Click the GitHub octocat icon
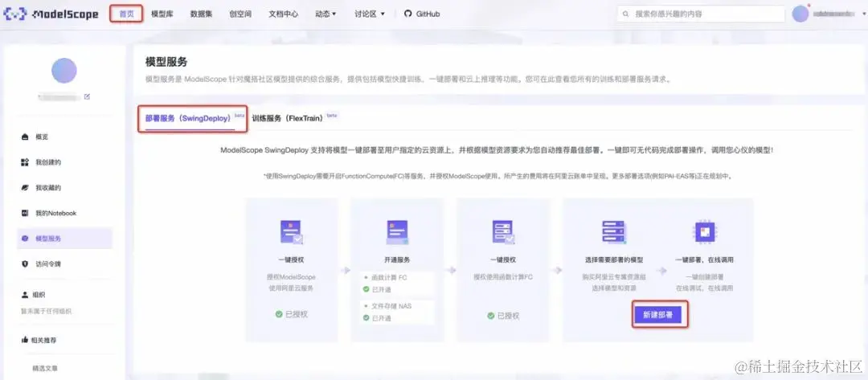This screenshot has height=380, width=868. click(x=408, y=14)
